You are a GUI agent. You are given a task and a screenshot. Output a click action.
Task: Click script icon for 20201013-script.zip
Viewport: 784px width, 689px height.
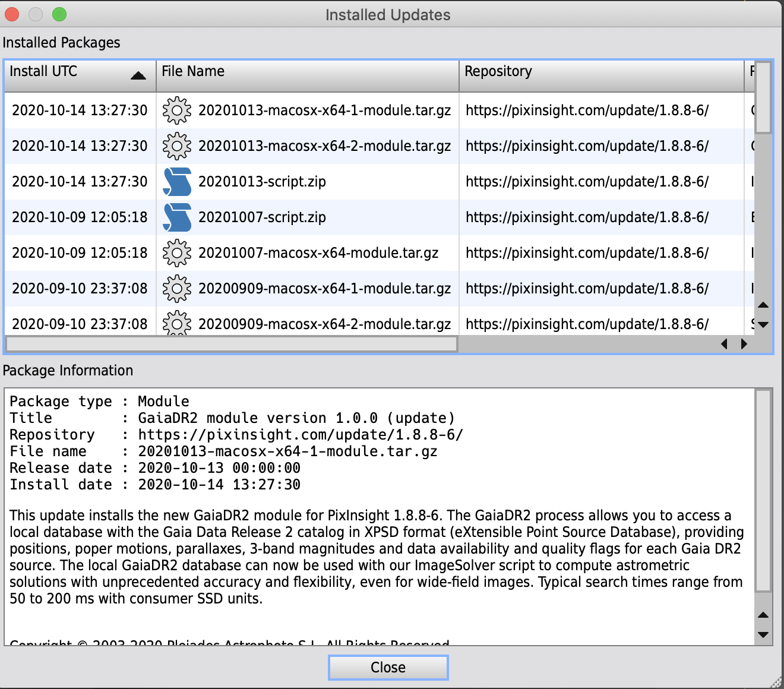[x=177, y=182]
